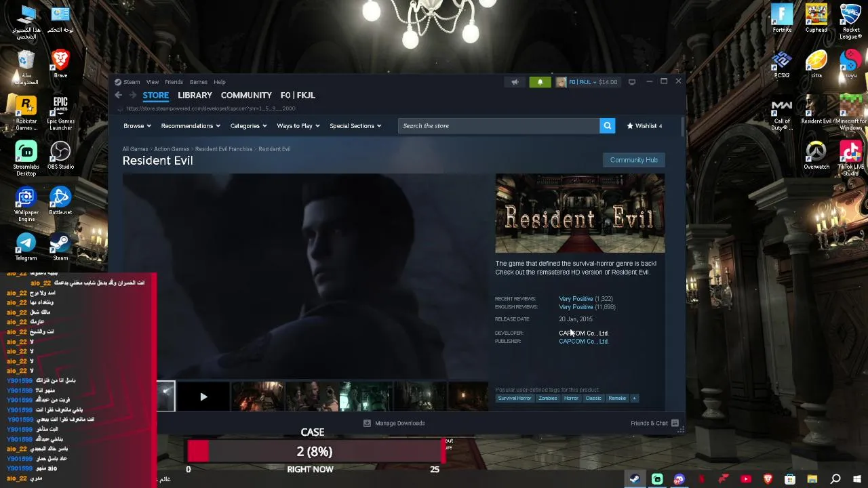Image resolution: width=868 pixels, height=488 pixels.
Task: Expand more tags with plus button
Action: point(634,398)
